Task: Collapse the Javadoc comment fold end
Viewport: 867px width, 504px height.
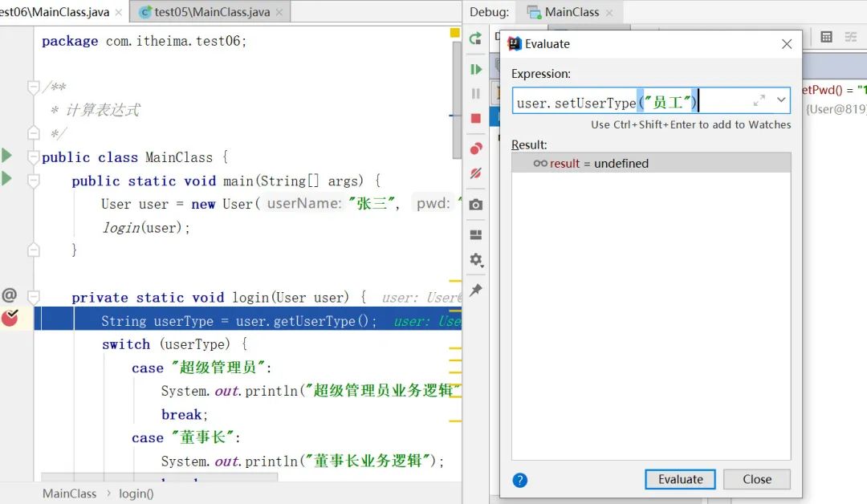Action: point(33,133)
